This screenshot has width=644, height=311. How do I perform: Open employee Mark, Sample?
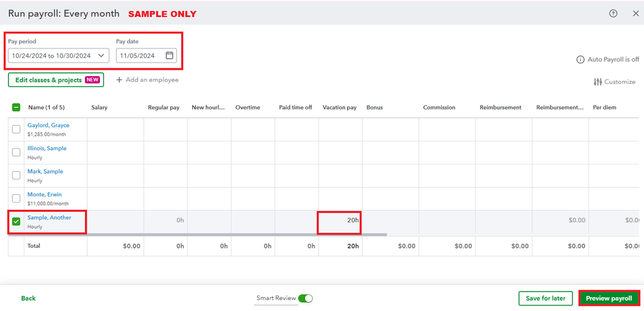click(x=45, y=172)
